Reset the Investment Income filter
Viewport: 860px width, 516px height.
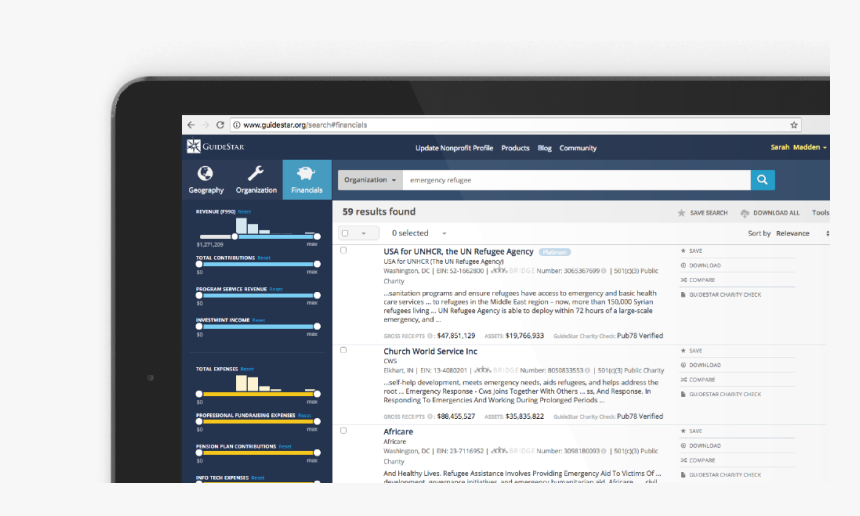click(x=258, y=320)
